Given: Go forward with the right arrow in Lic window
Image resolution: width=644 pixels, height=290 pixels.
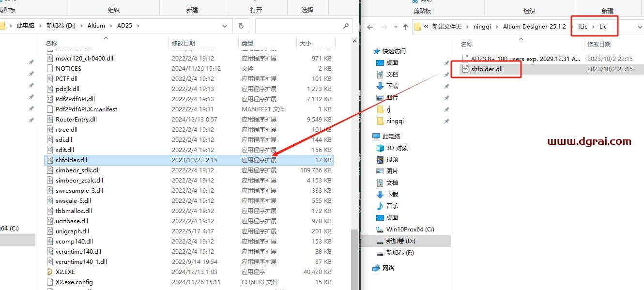Looking at the screenshot, I should point(384,27).
